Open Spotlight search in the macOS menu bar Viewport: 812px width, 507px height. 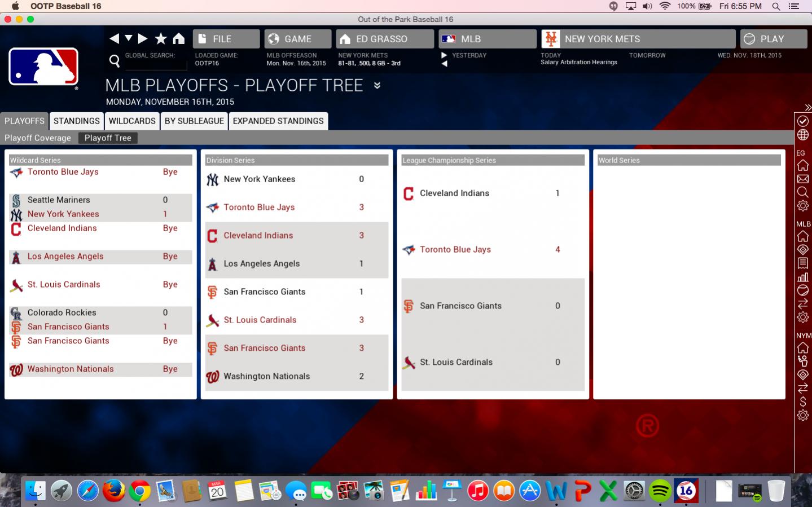(x=776, y=6)
